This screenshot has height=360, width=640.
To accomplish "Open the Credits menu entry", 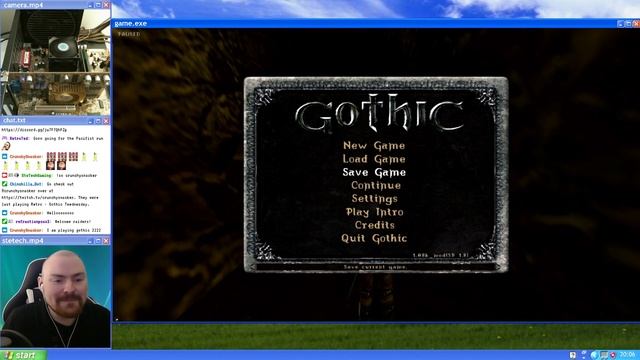I will [x=375, y=225].
